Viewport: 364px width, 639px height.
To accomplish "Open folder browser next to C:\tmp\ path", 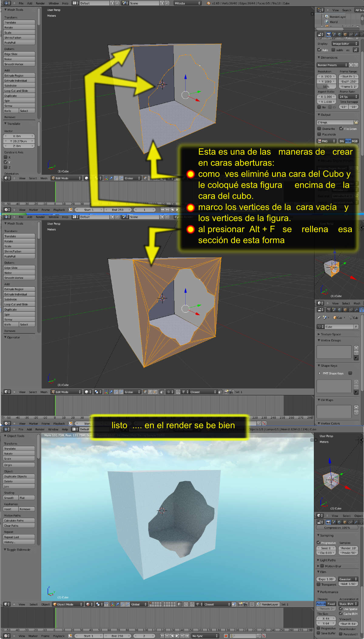I will [356, 122].
